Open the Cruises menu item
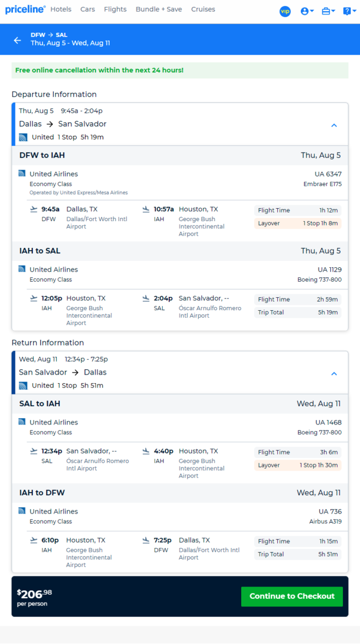Viewport: 360px width, 644px height. pos(203,9)
